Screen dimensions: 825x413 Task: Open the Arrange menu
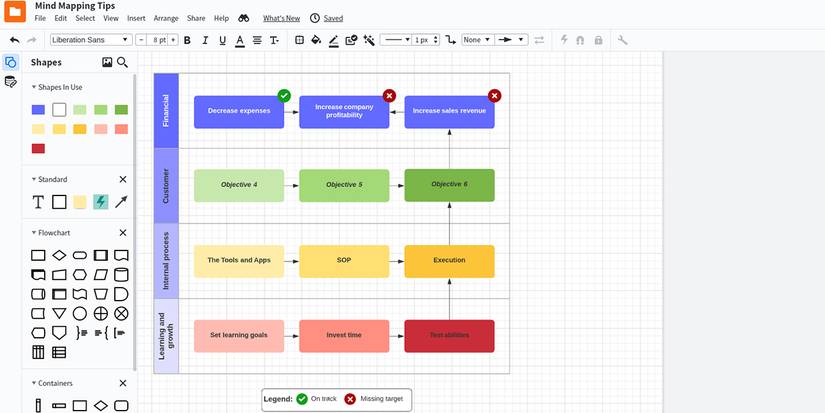pos(166,18)
